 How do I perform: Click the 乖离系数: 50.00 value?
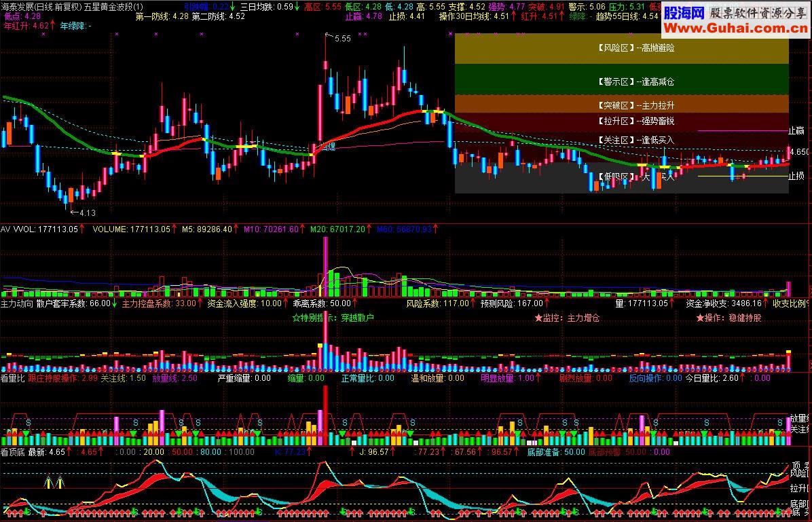(322, 303)
